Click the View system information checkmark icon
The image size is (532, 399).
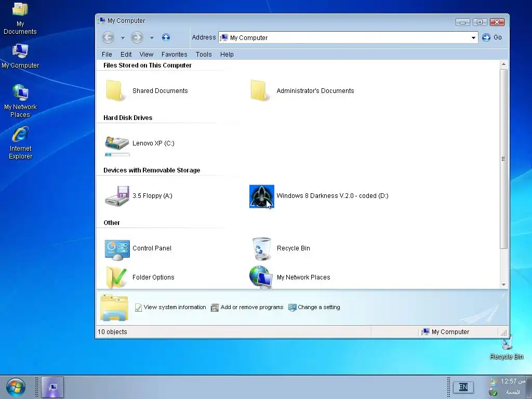(x=138, y=308)
